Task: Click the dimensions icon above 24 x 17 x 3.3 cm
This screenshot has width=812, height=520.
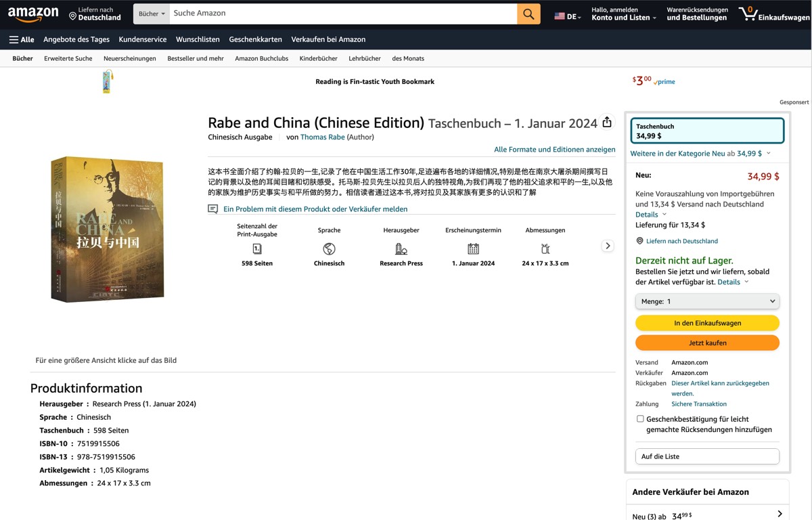Action: coord(545,248)
